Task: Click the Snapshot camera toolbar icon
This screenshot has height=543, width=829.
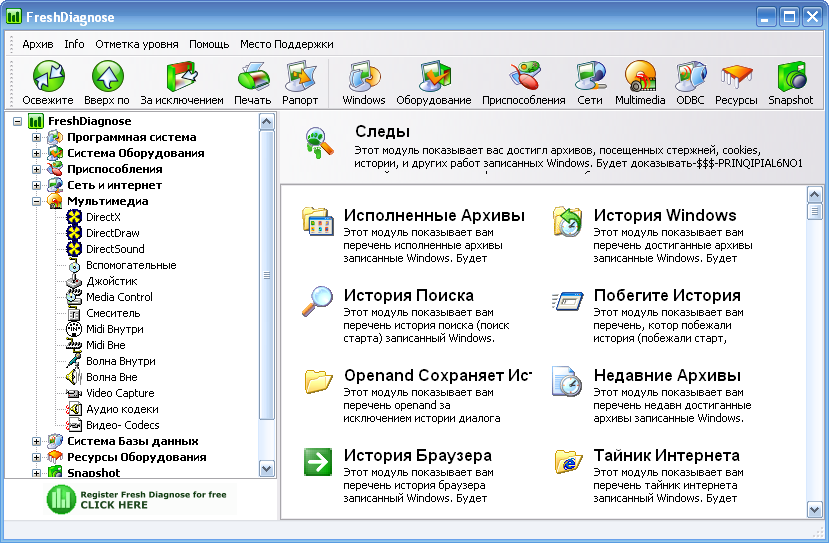Action: [x=791, y=77]
